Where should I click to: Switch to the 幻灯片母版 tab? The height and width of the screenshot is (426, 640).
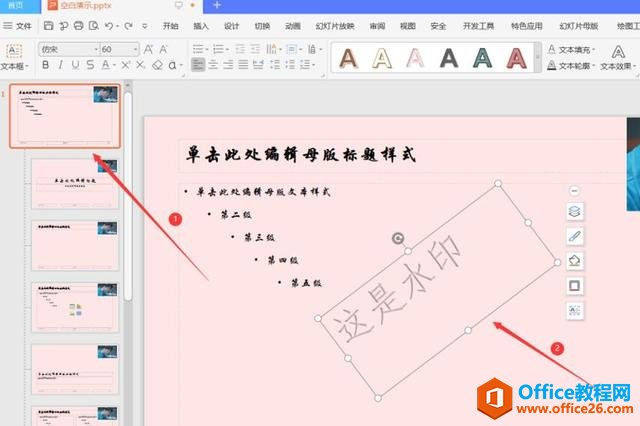[579, 26]
